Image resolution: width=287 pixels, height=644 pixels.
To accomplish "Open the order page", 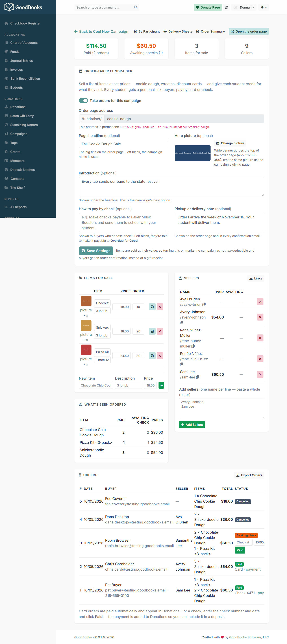I will coord(248,31).
